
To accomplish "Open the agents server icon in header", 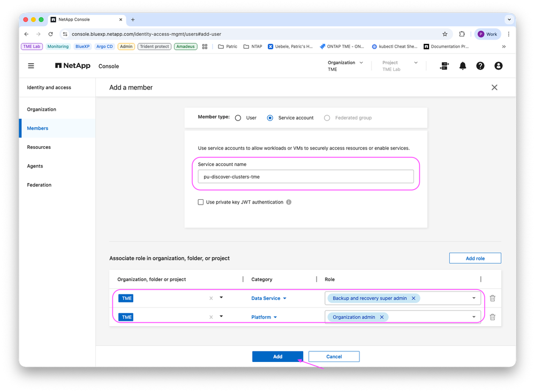I will (444, 66).
